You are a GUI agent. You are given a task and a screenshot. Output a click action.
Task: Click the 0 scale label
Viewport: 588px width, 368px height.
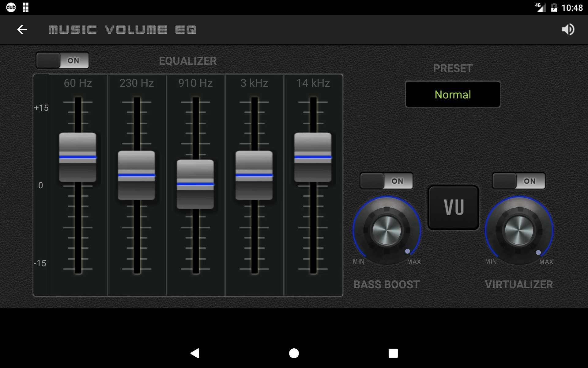click(x=41, y=186)
